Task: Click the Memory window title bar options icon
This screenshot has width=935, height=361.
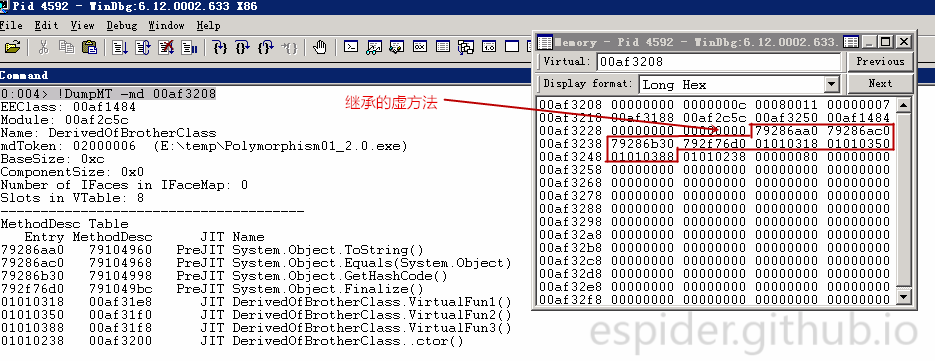Action: [851, 42]
